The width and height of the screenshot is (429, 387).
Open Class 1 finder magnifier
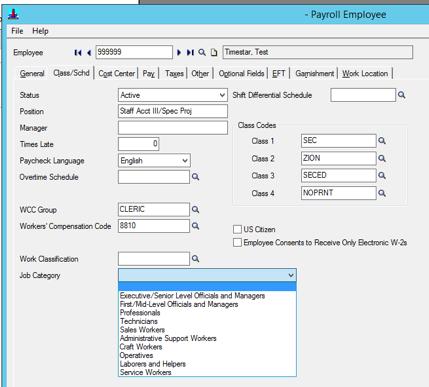point(382,141)
